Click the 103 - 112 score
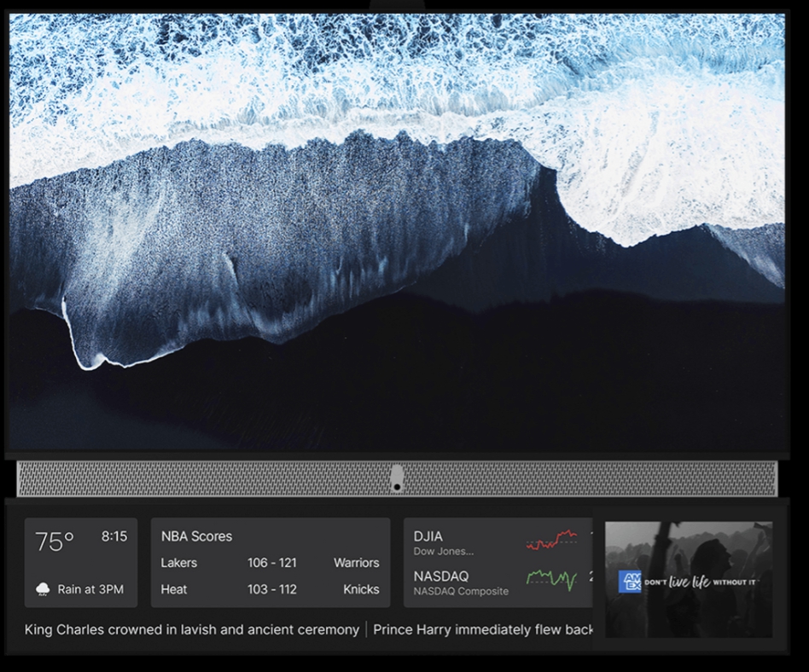This screenshot has width=809, height=672. point(272,589)
